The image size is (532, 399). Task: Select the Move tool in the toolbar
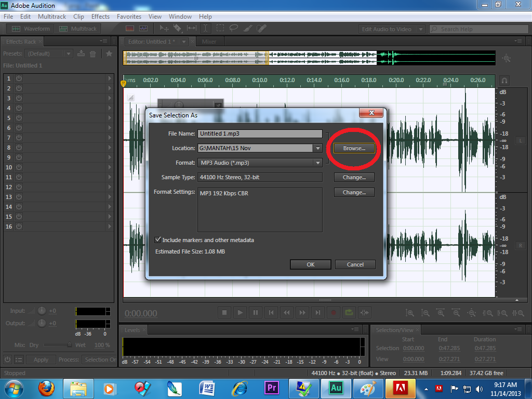tap(165, 28)
